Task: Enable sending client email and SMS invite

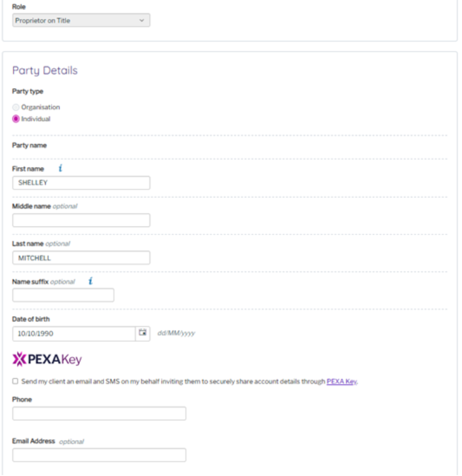Action: coord(15,382)
